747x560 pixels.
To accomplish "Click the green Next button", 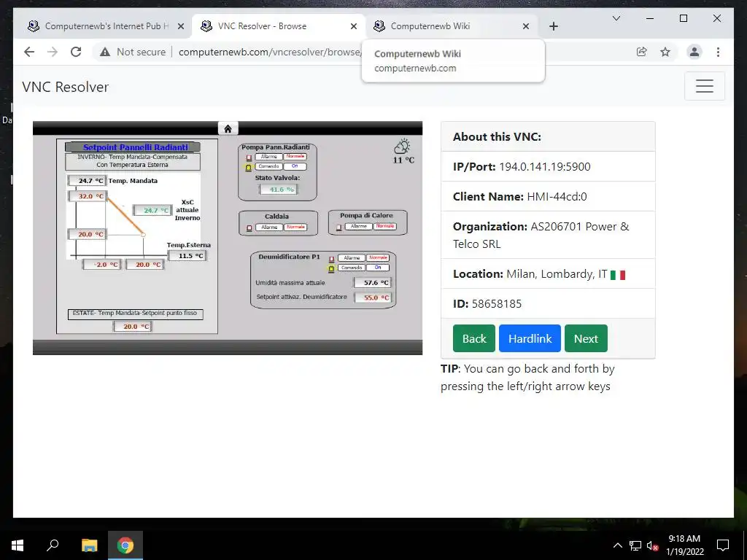I will click(586, 338).
